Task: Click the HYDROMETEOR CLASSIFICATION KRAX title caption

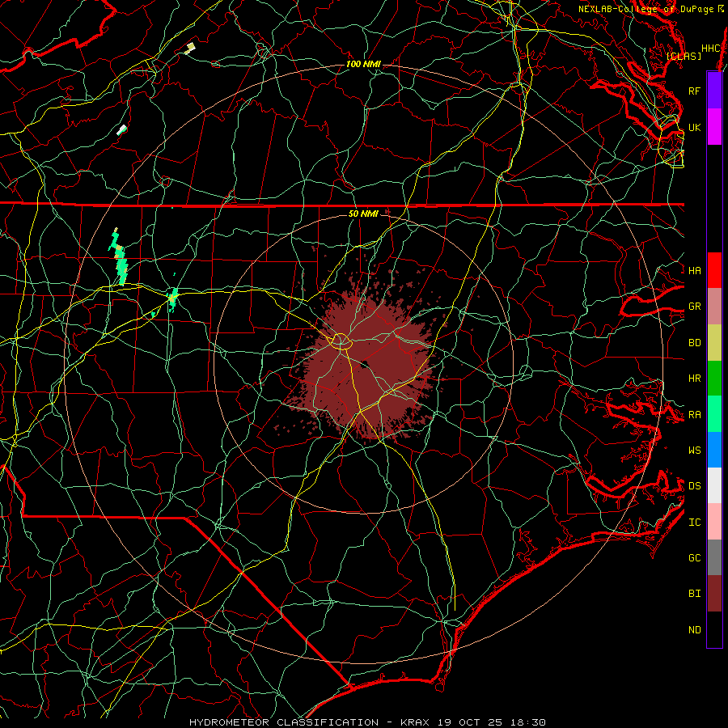Action: click(x=367, y=722)
